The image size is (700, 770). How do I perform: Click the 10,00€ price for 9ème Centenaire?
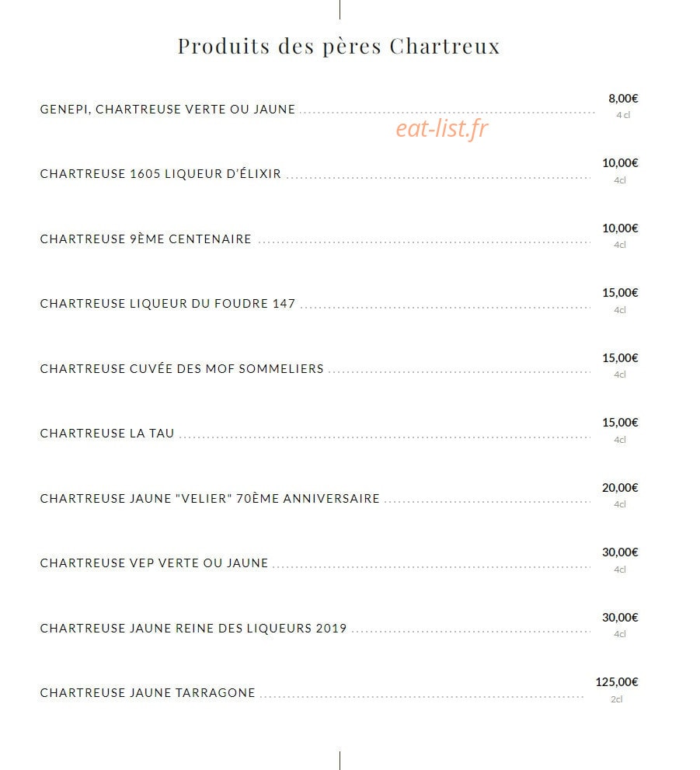pyautogui.click(x=620, y=228)
